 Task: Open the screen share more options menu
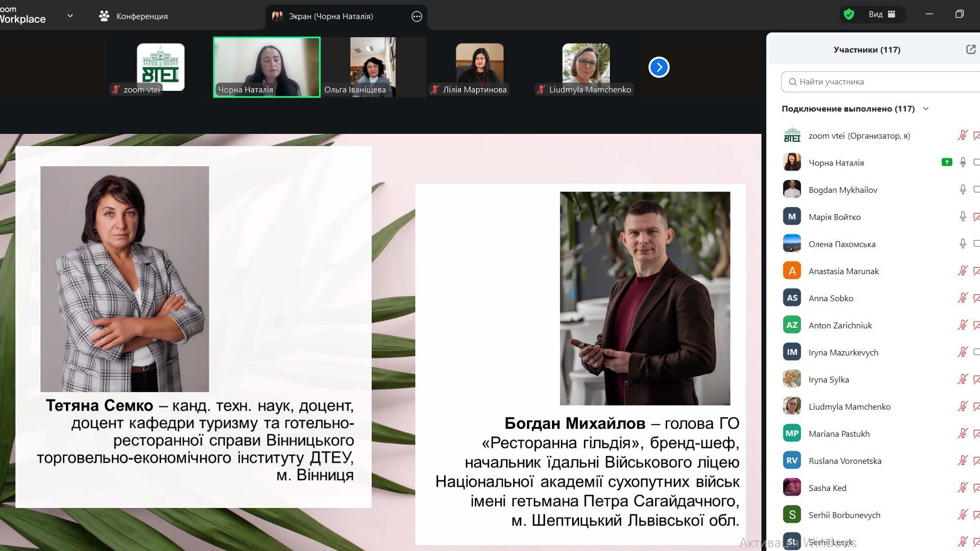click(x=417, y=16)
